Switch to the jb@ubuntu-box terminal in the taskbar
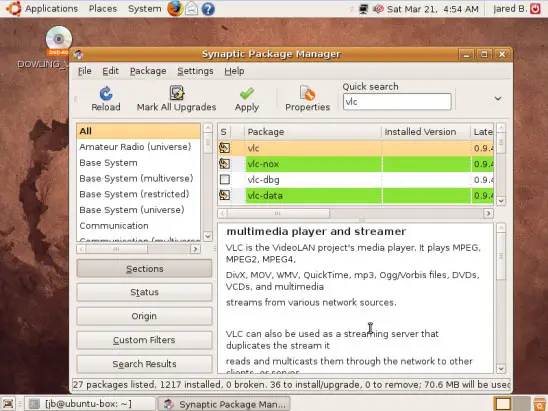The image size is (548, 411). (89, 404)
